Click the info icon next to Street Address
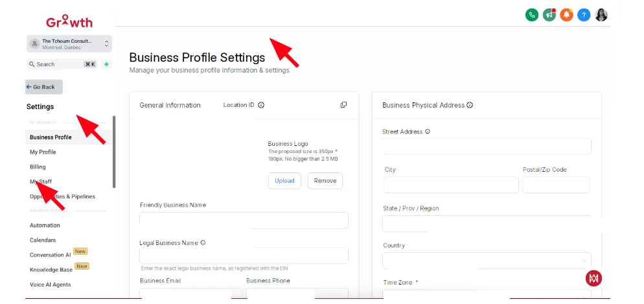Image resolution: width=644 pixels, height=304 pixels. (428, 132)
